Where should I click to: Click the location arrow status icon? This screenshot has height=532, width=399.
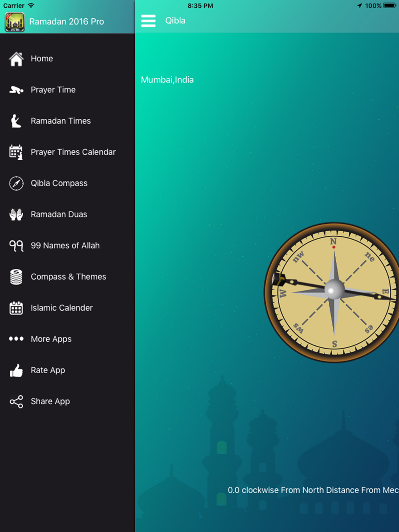[x=359, y=6]
